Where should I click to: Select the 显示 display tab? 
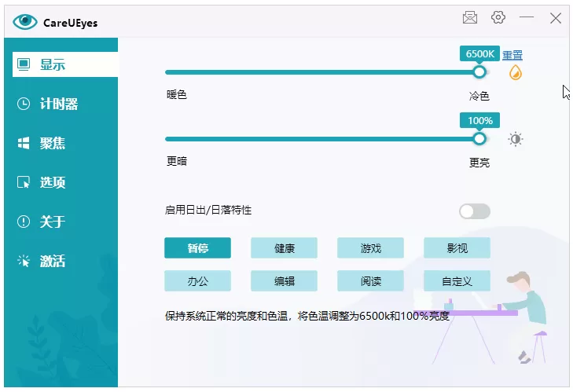pyautogui.click(x=65, y=64)
